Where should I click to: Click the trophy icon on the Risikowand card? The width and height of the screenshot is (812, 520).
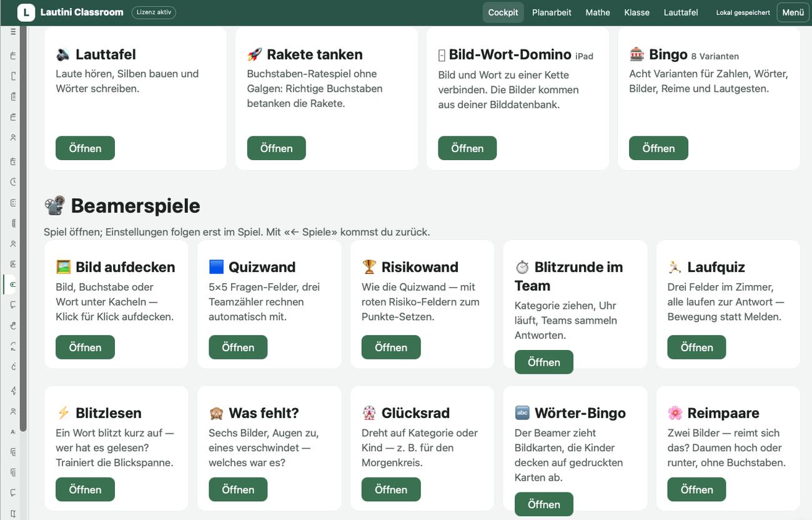(x=369, y=267)
